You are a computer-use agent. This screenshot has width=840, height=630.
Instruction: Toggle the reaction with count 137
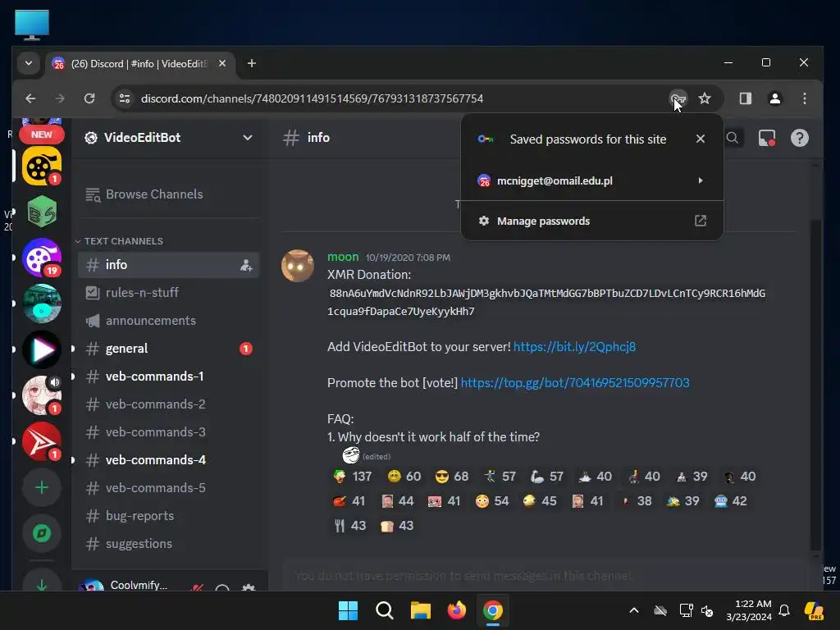(353, 477)
